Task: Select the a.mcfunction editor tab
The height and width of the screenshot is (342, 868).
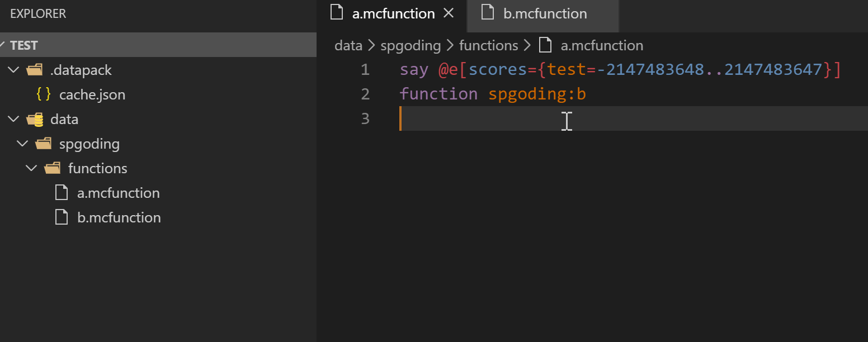Action: pyautogui.click(x=393, y=14)
